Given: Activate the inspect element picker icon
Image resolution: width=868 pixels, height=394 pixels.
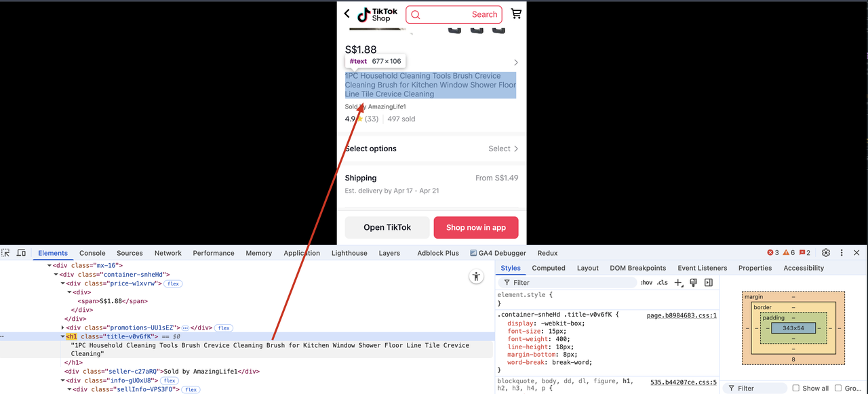Looking at the screenshot, I should click(x=5, y=253).
